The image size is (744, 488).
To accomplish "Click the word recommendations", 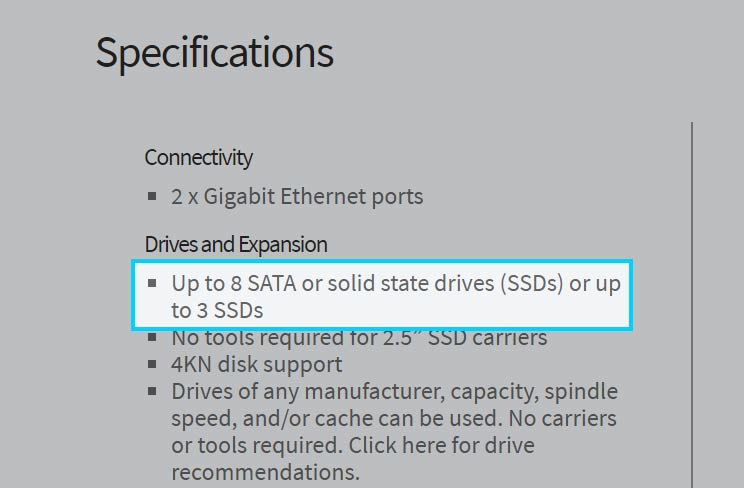I will tap(265, 472).
